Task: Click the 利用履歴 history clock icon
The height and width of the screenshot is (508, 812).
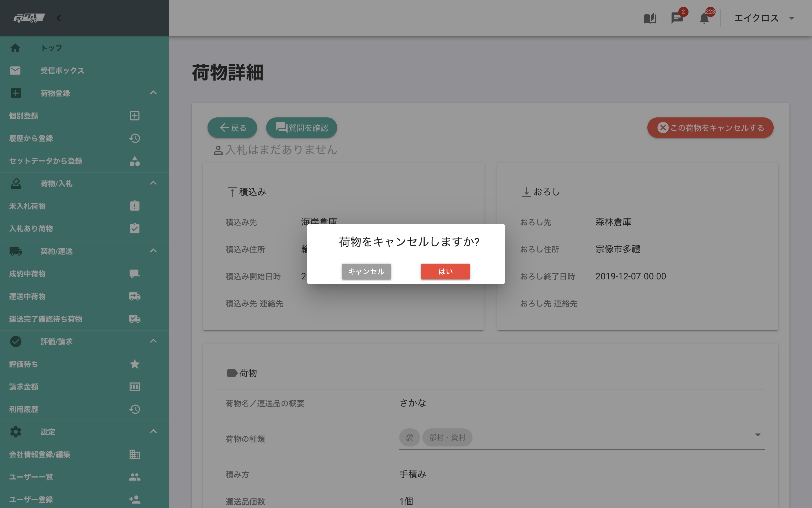Action: [134, 409]
